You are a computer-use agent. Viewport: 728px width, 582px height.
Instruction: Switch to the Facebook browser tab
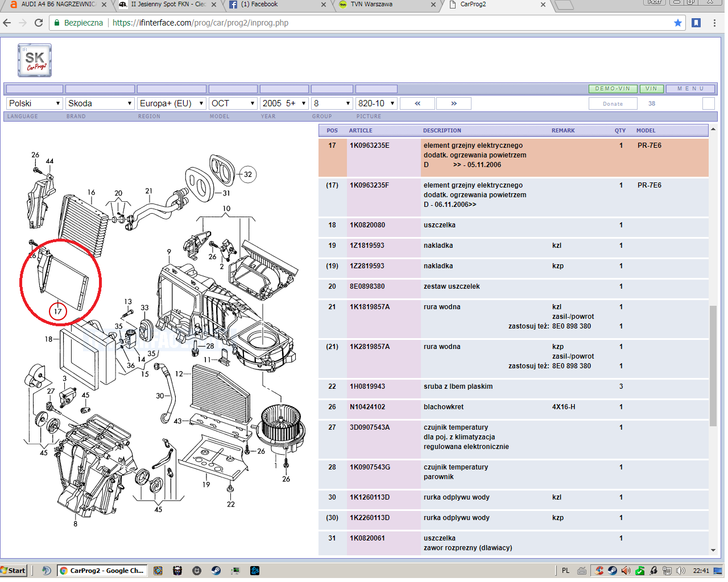(x=277, y=5)
